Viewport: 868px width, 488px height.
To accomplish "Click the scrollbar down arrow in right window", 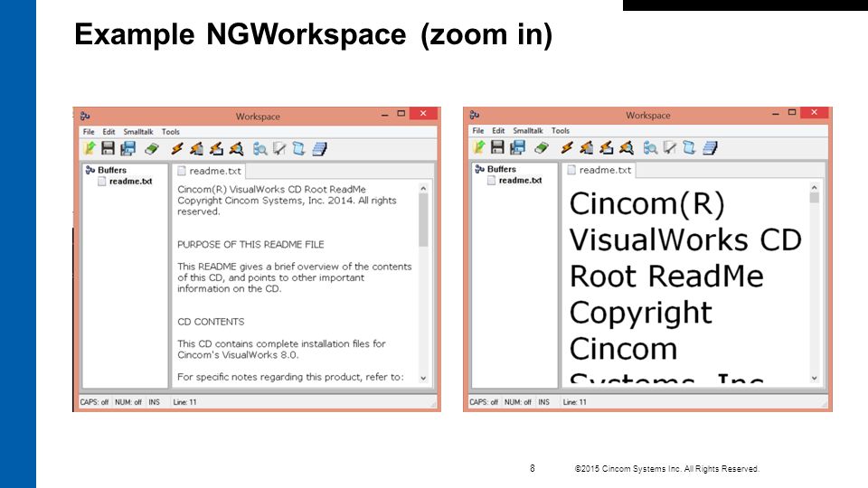I will pyautogui.click(x=815, y=379).
